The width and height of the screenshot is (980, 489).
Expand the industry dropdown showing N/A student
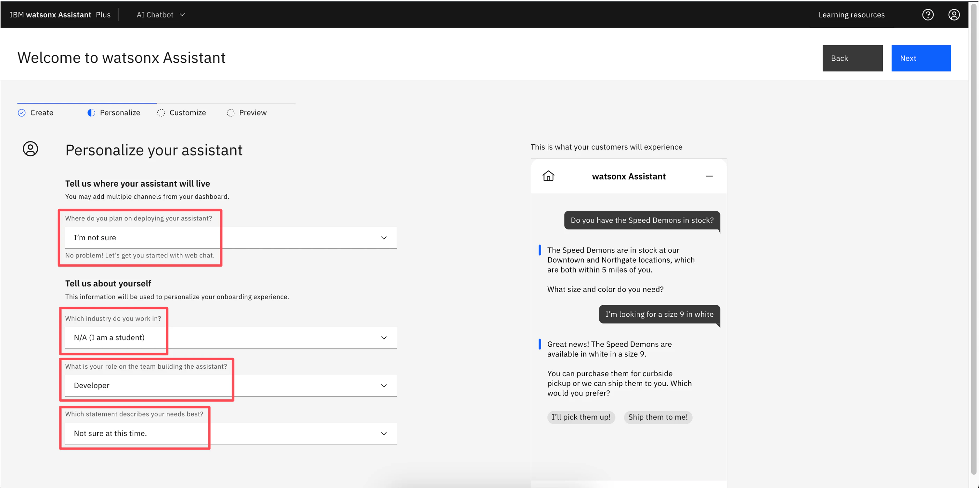click(x=231, y=338)
